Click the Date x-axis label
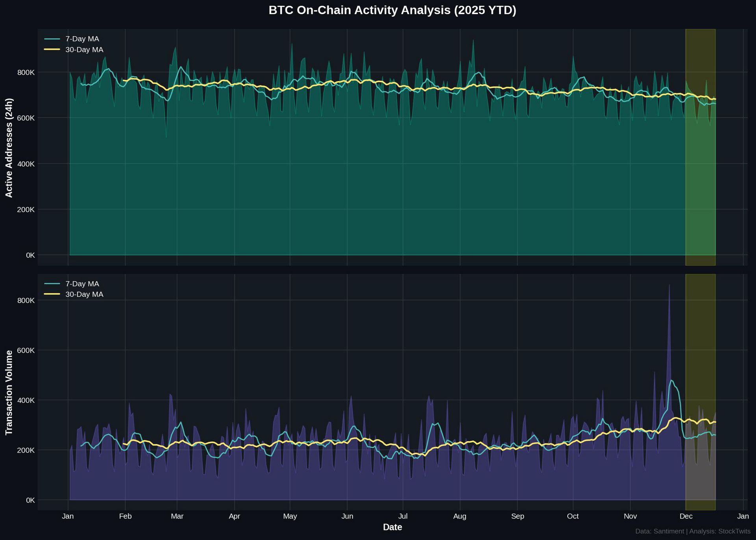Viewport: 756px width, 540px height. coord(392,527)
